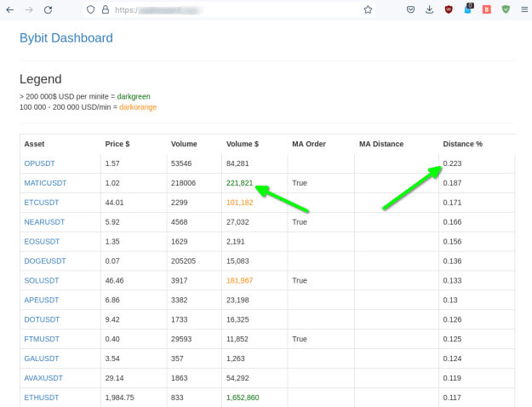Open the APEUSDT asset link

coord(42,300)
